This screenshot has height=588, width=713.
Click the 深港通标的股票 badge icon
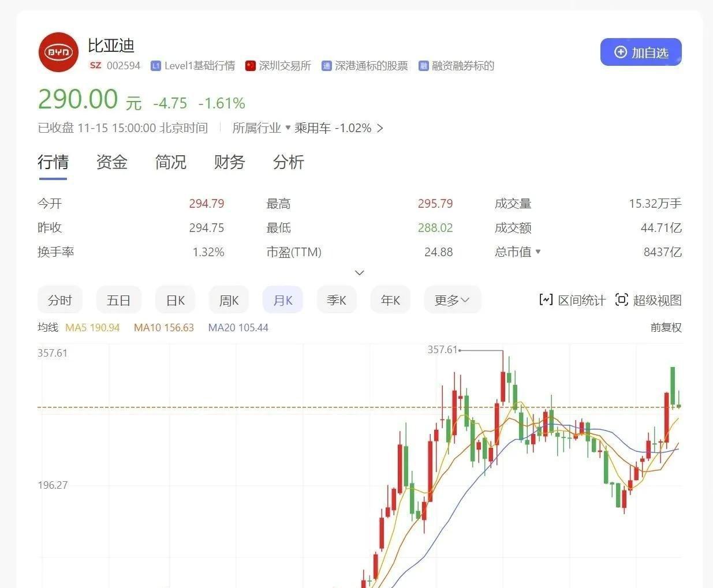tap(326, 66)
